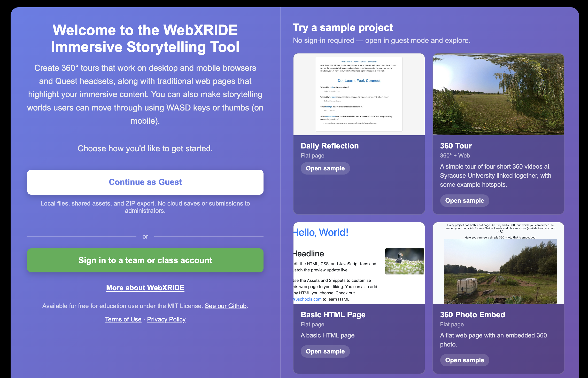Select the Basic HTML Page card title
This screenshot has height=378, width=588.
click(333, 315)
